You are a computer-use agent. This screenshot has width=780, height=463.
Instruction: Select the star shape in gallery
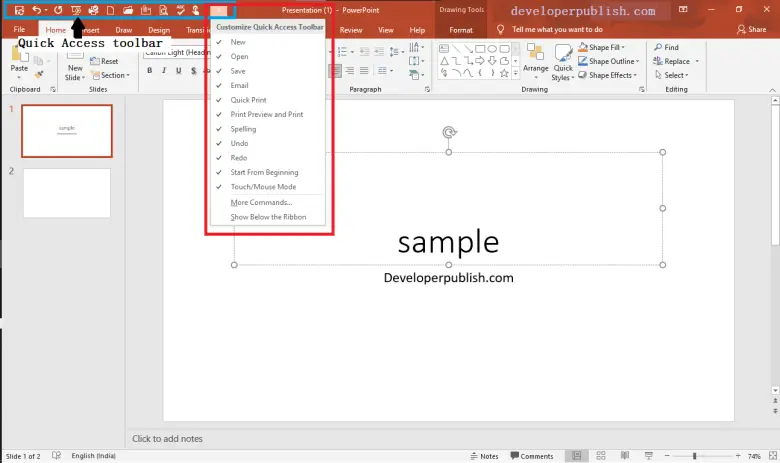[x=504, y=73]
